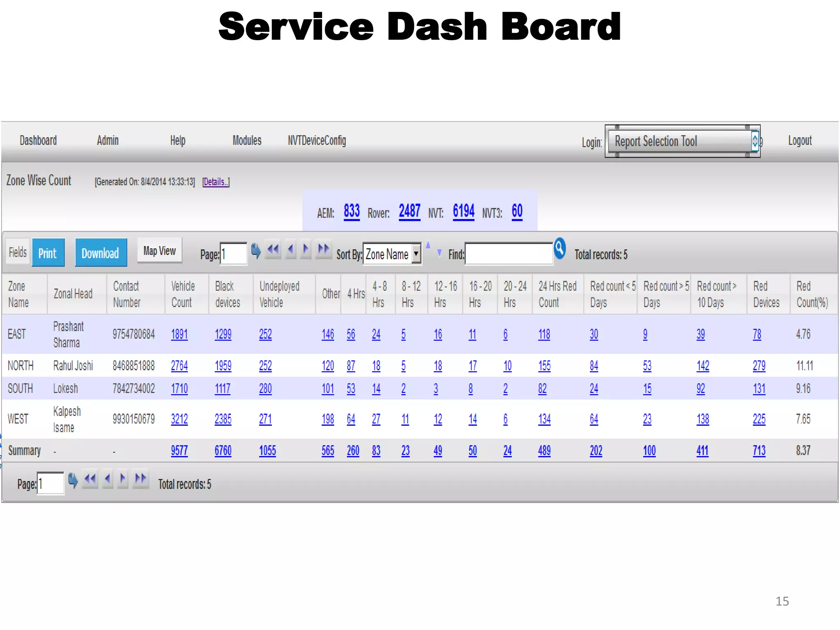Sort descending with the down arrow
This screenshot has height=630, width=840.
[439, 253]
